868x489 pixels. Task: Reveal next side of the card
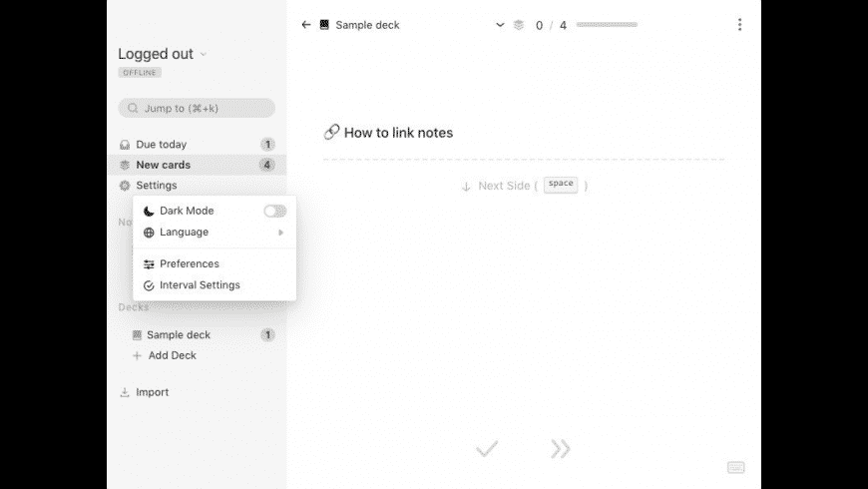pyautogui.click(x=524, y=186)
